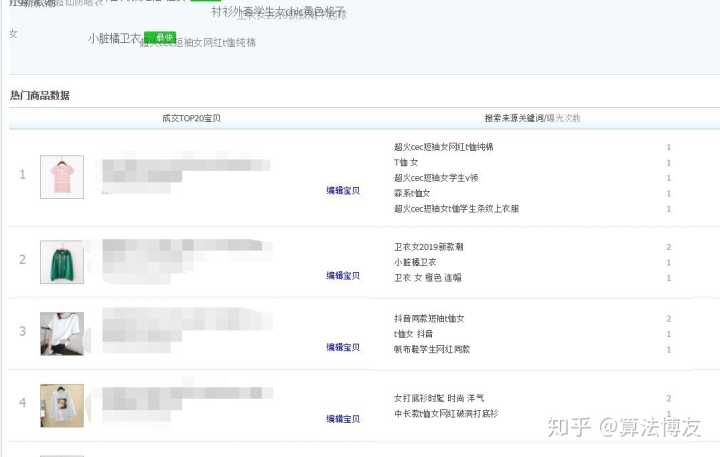
Task: Click 编辑宝贝 link for product rank 1
Action: tap(343, 190)
